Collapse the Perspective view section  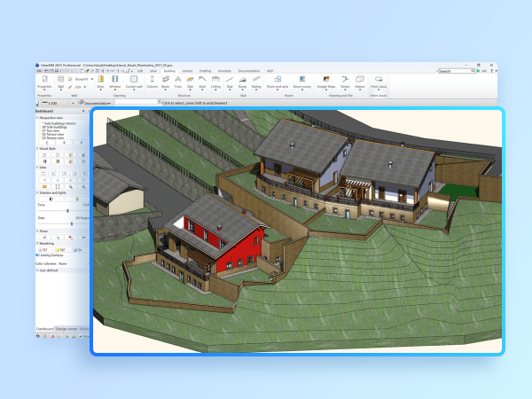tap(37, 117)
